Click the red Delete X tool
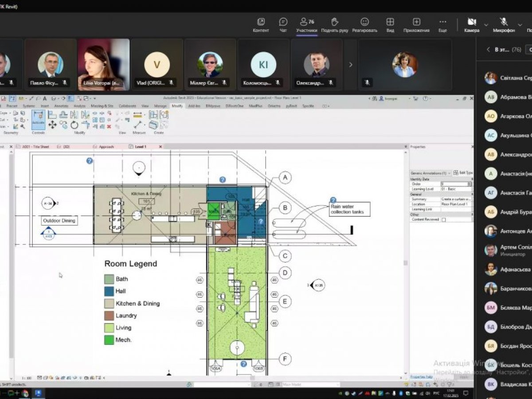Screen dimensions: 532x399 (109, 126)
